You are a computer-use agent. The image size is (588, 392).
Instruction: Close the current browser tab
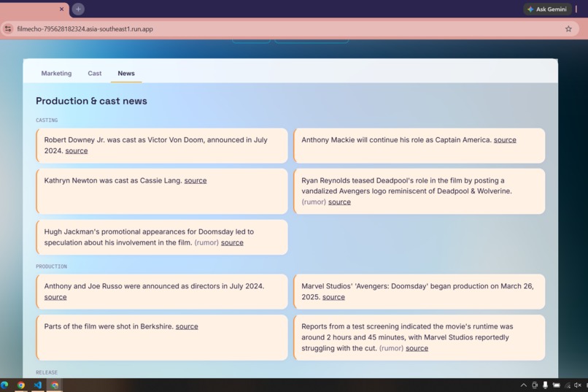(x=61, y=9)
